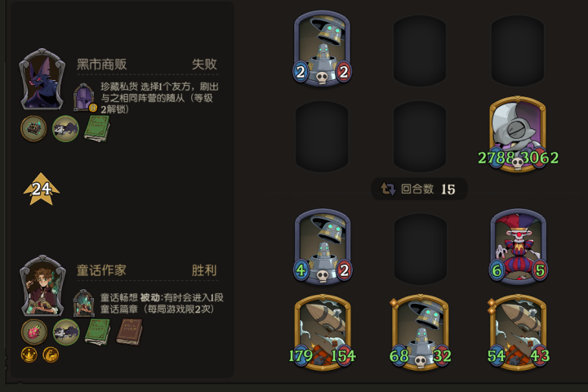
Task: Click the 黑市商贩 bat hero portrait
Action: coord(42,79)
